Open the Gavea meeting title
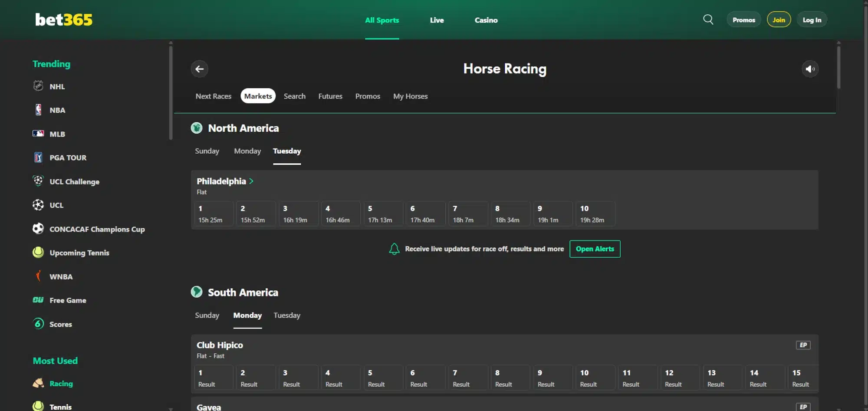 tap(209, 407)
